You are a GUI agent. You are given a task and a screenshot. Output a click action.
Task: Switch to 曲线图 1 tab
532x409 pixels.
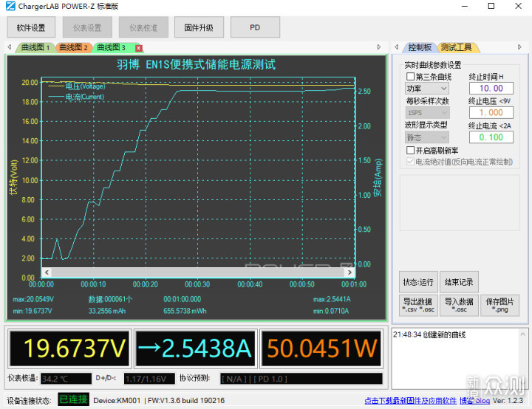click(x=35, y=47)
